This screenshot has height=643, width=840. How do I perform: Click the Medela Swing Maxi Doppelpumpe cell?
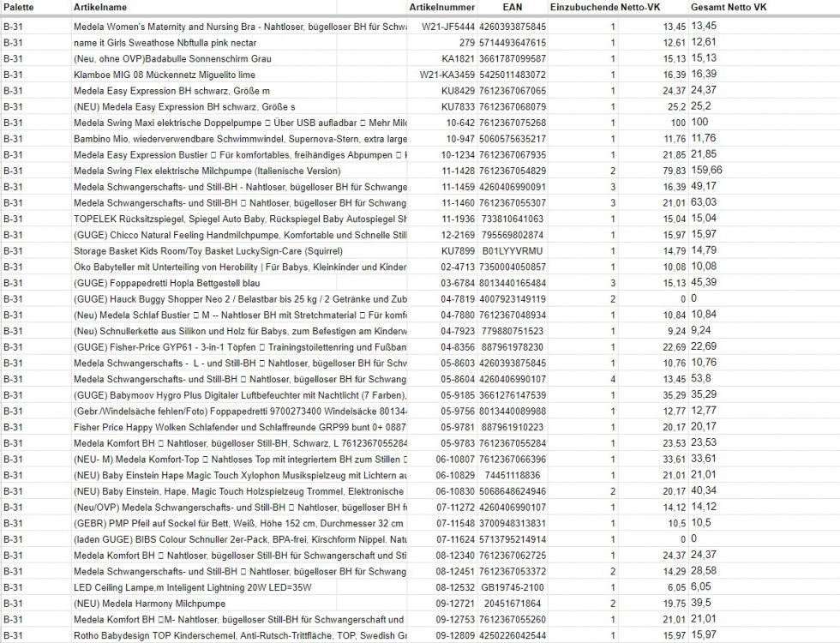(x=240, y=123)
